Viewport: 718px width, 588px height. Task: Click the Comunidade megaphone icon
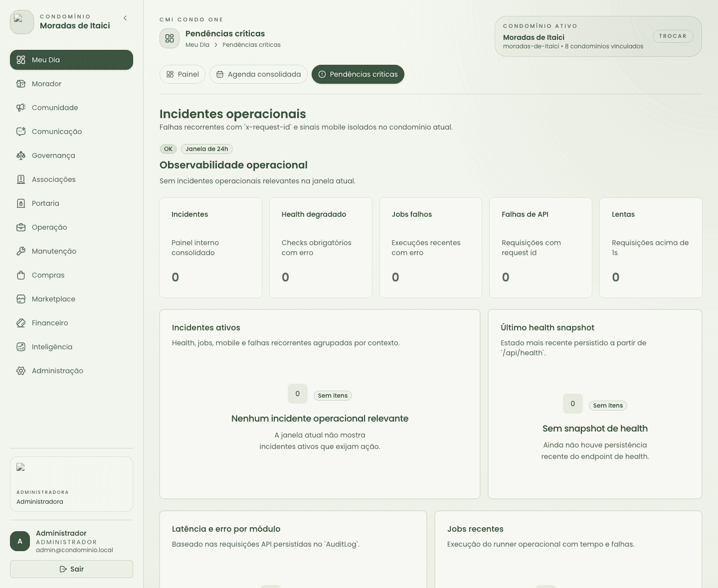tap(21, 108)
